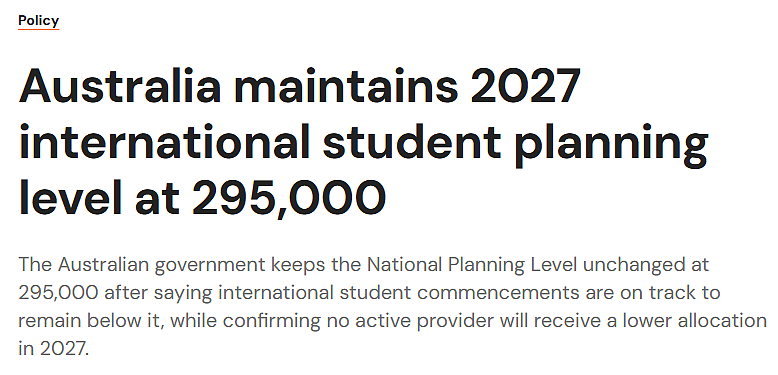Open the Policy category link
Image resolution: width=778 pixels, height=375 pixels.
click(x=39, y=21)
